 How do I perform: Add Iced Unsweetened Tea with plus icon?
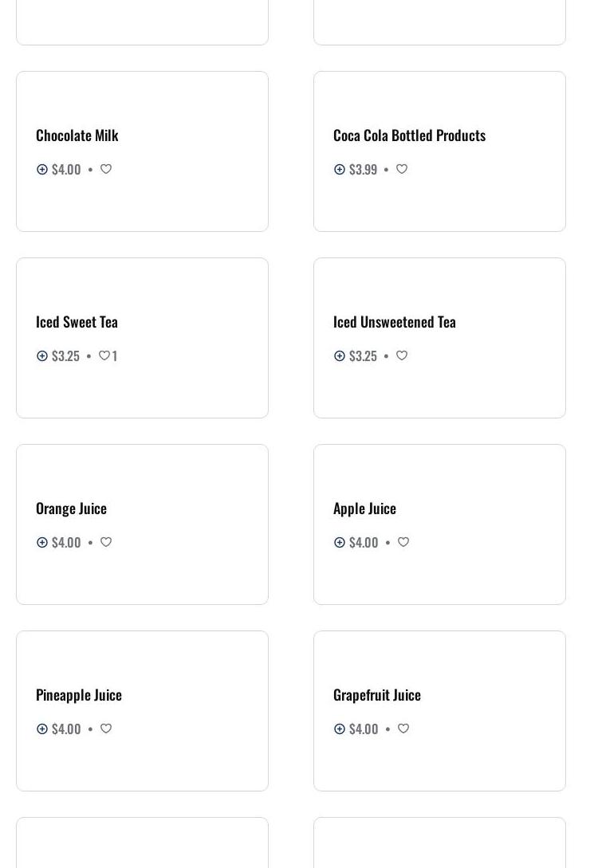[340, 355]
